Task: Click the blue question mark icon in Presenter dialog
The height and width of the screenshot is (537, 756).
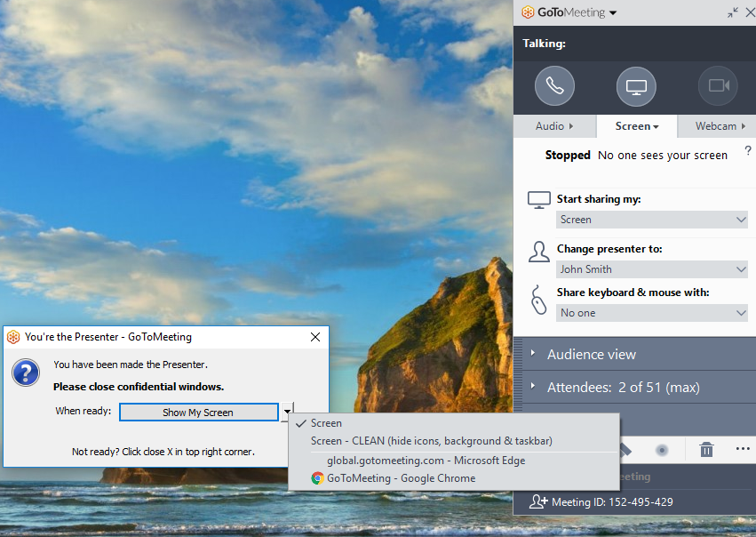Action: point(26,373)
